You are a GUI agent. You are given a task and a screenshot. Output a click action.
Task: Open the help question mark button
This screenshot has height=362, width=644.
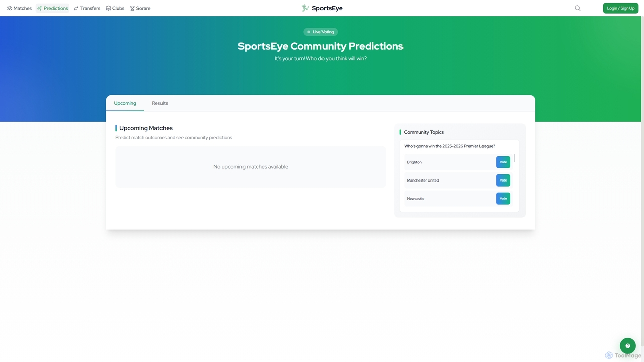628,346
